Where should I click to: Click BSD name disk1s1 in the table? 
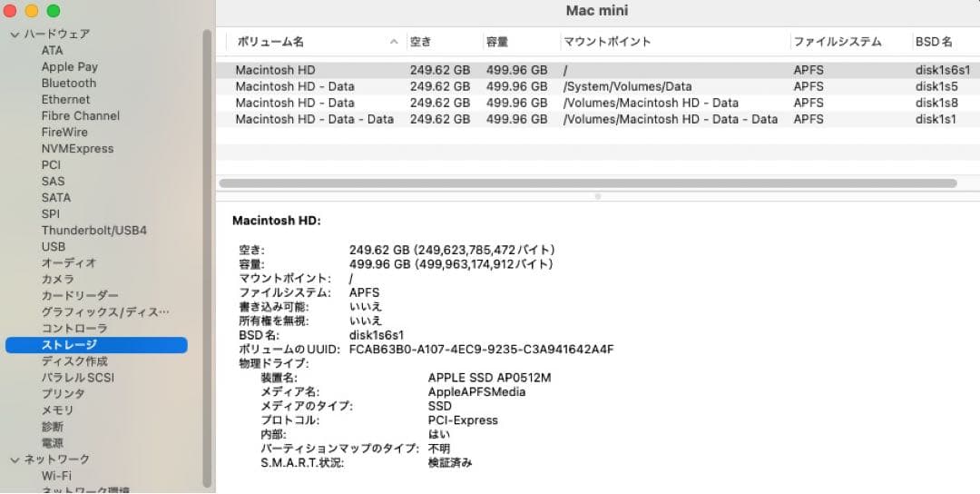[x=936, y=119]
